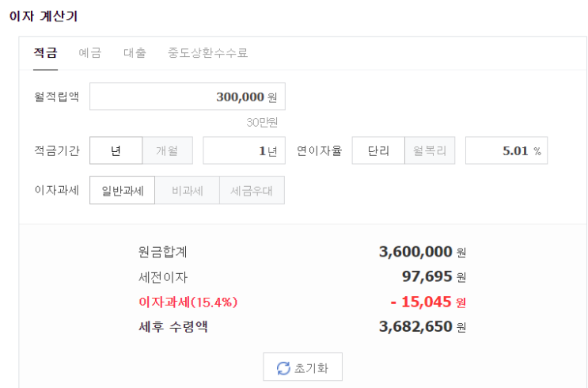
Task: Open the 대출 tab
Action: pos(135,53)
